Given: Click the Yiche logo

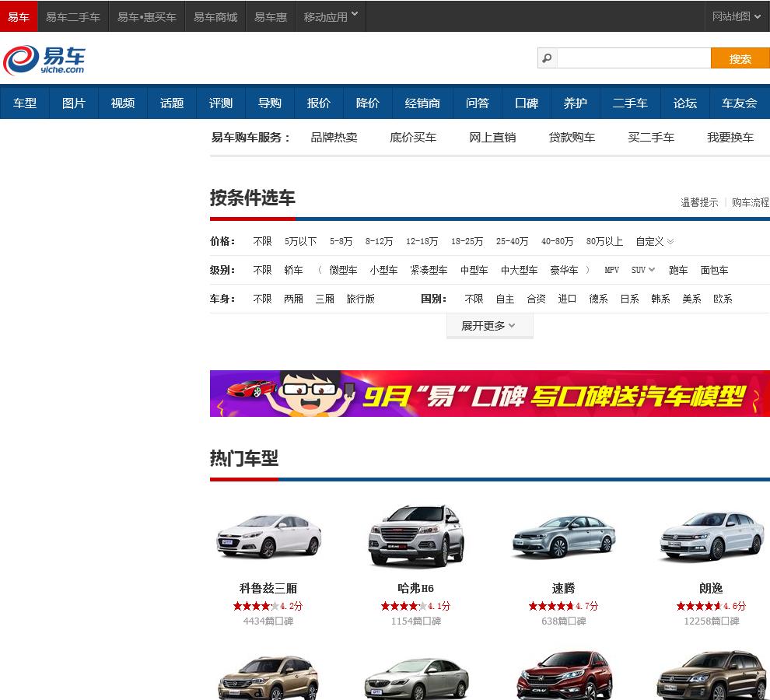Looking at the screenshot, I should [44, 60].
